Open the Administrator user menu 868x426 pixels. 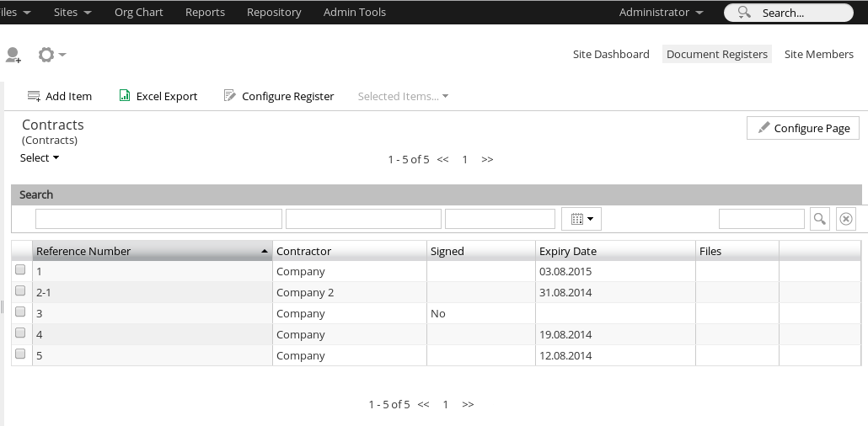click(661, 13)
